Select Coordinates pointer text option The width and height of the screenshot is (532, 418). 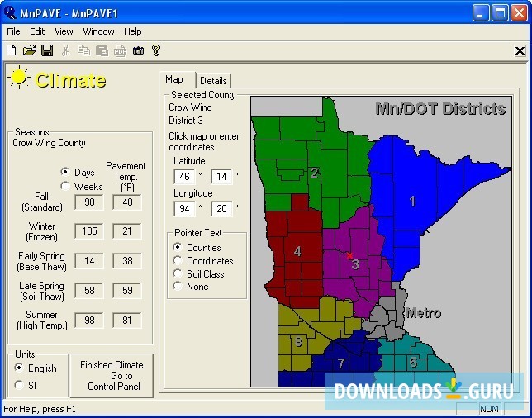[x=178, y=260]
